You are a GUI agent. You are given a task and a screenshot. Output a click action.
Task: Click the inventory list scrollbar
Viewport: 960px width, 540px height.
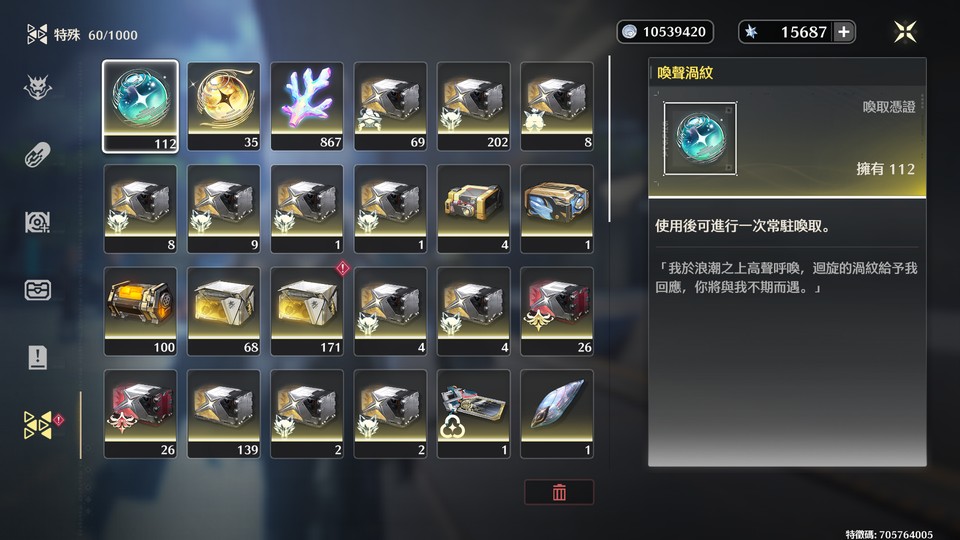tap(609, 139)
